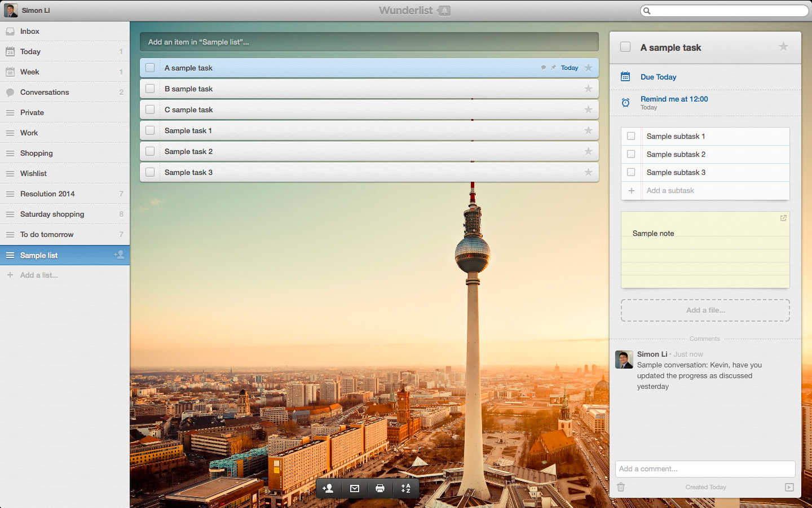The width and height of the screenshot is (812, 508).
Task: Click the Today due label on 'A sample task' row
Action: [570, 68]
